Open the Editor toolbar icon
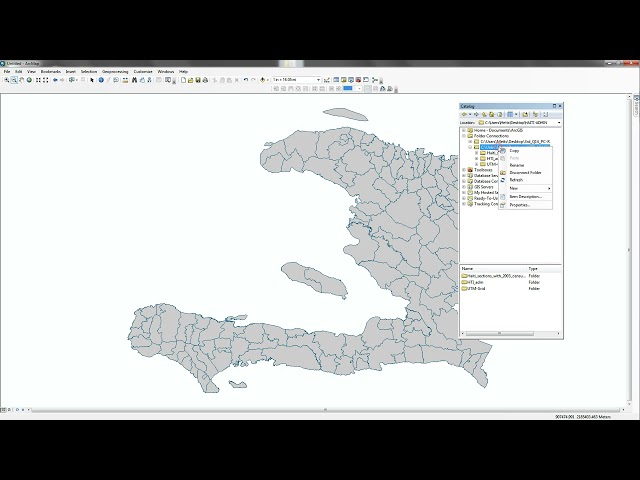 (327, 80)
